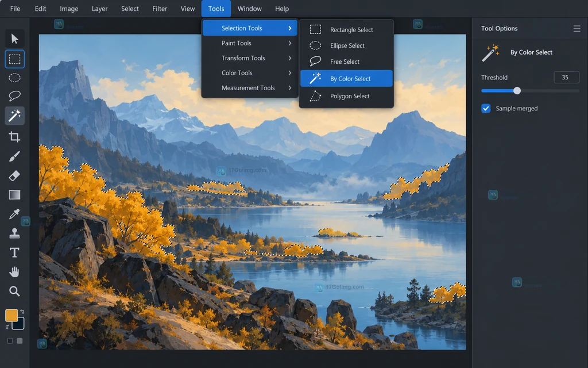Click the dark background color swatch

(19, 324)
